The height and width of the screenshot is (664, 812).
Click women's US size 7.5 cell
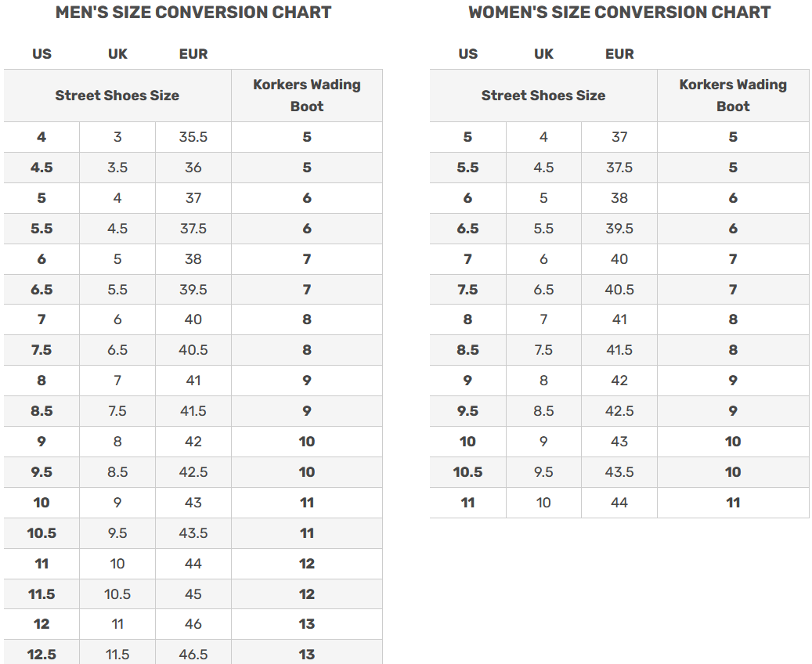point(467,290)
